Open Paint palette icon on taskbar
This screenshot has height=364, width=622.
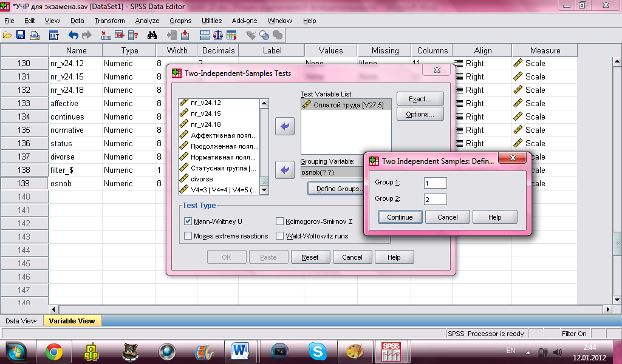(354, 352)
